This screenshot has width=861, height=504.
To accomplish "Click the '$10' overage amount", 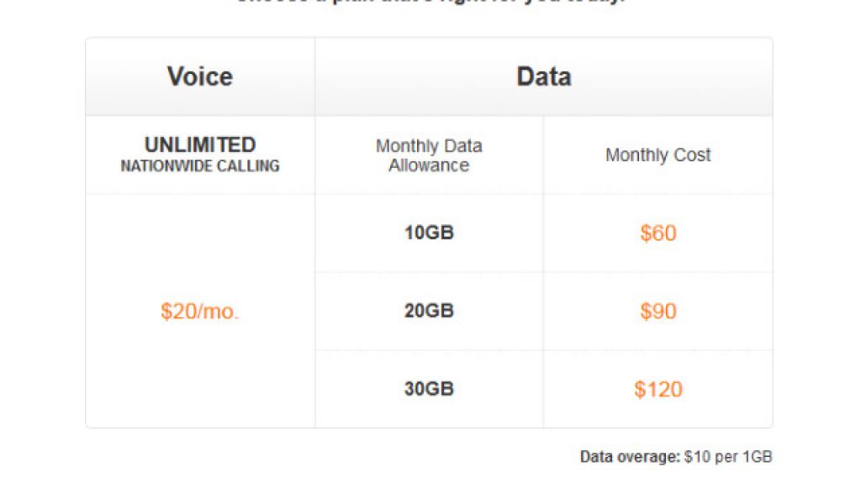I will (696, 457).
